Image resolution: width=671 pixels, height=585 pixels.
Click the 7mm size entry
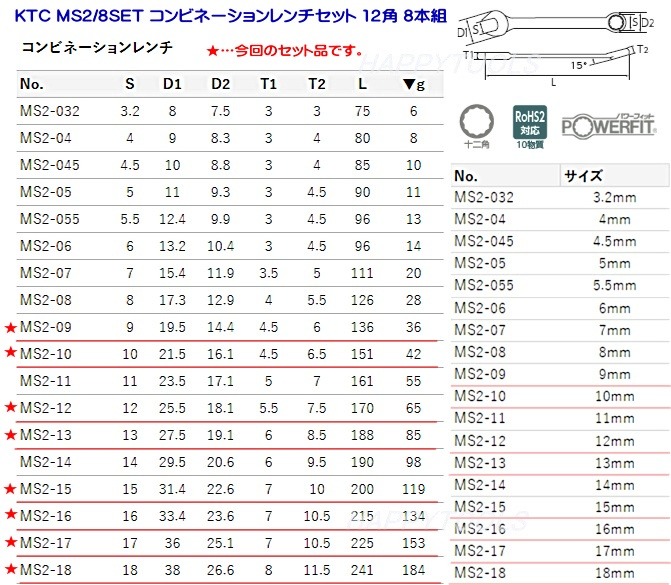[x=615, y=330]
